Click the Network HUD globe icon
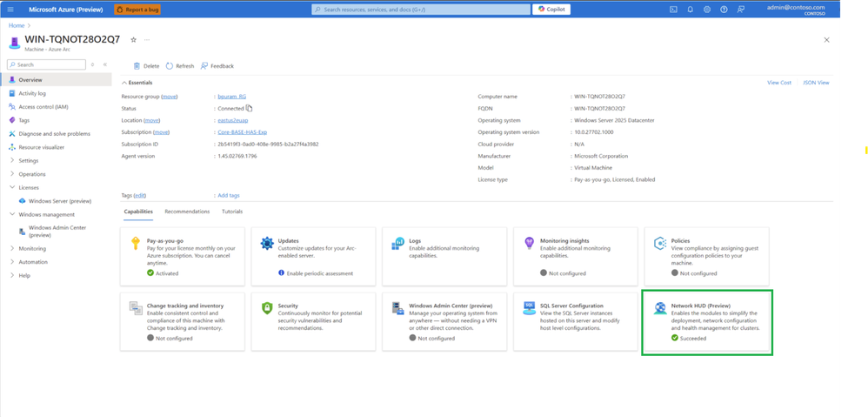The height and width of the screenshot is (417, 868). (x=660, y=308)
